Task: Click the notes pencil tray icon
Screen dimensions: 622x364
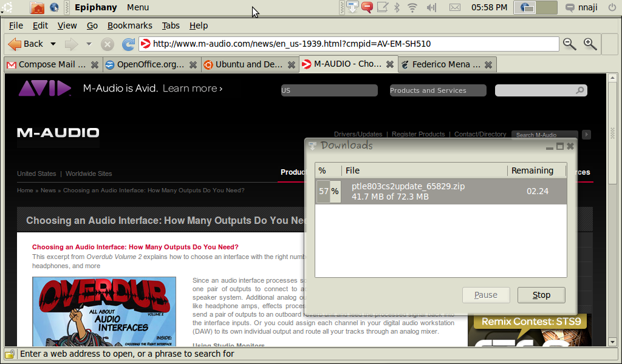Action: [x=383, y=7]
